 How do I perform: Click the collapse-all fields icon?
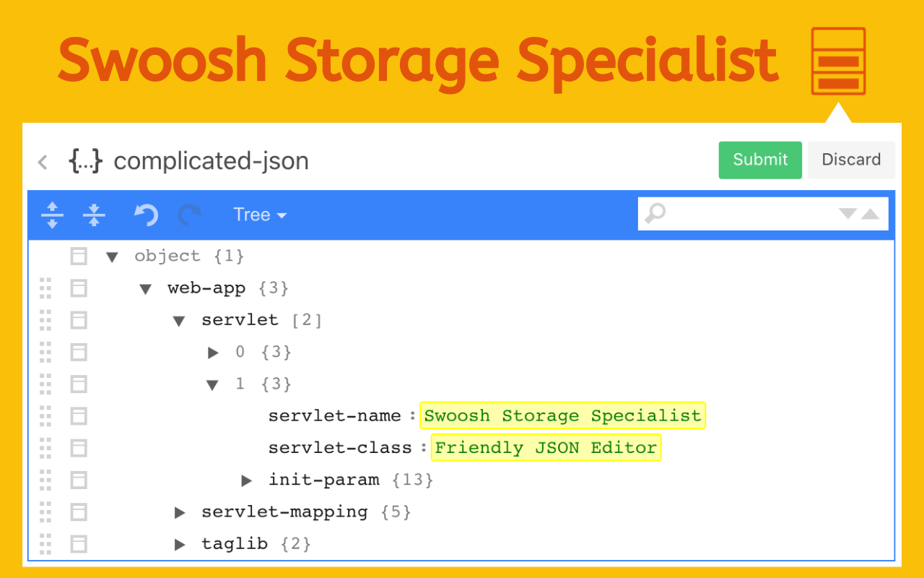tap(94, 215)
